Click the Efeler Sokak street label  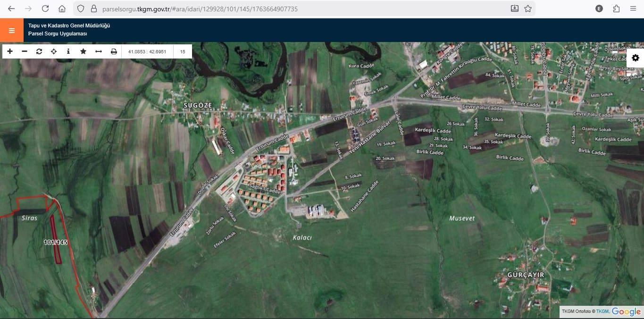tap(225, 240)
